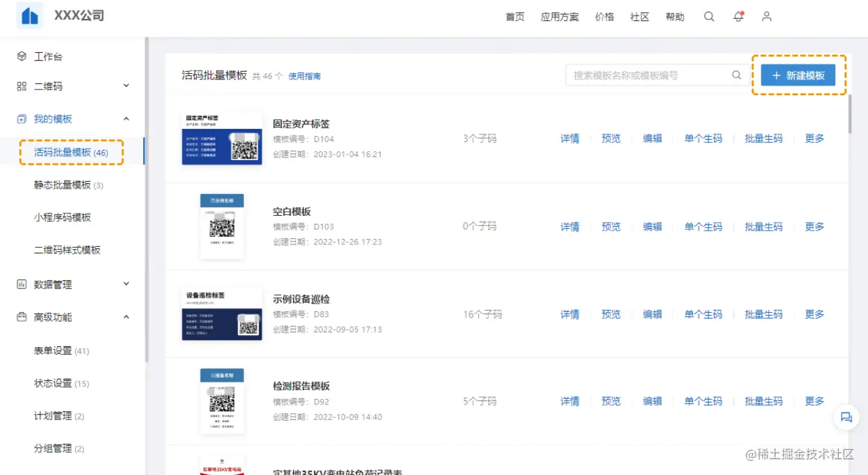View 详情 for 固定资产标签
The width and height of the screenshot is (868, 475).
570,138
